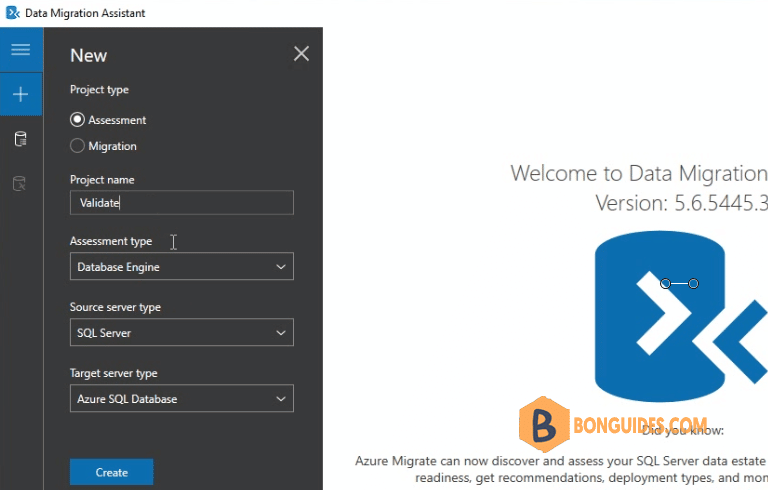Click the 'Target server type' label

tap(114, 373)
